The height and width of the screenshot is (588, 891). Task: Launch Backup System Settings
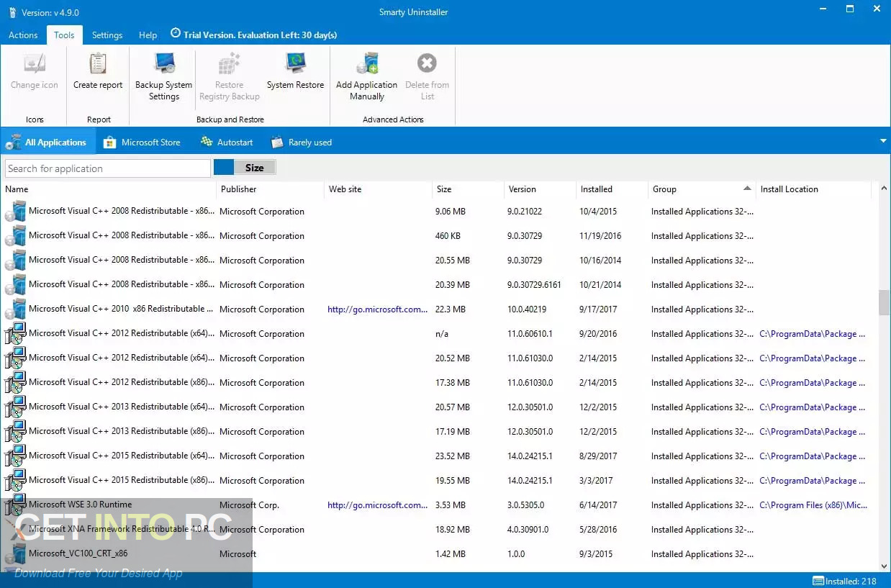tap(164, 77)
